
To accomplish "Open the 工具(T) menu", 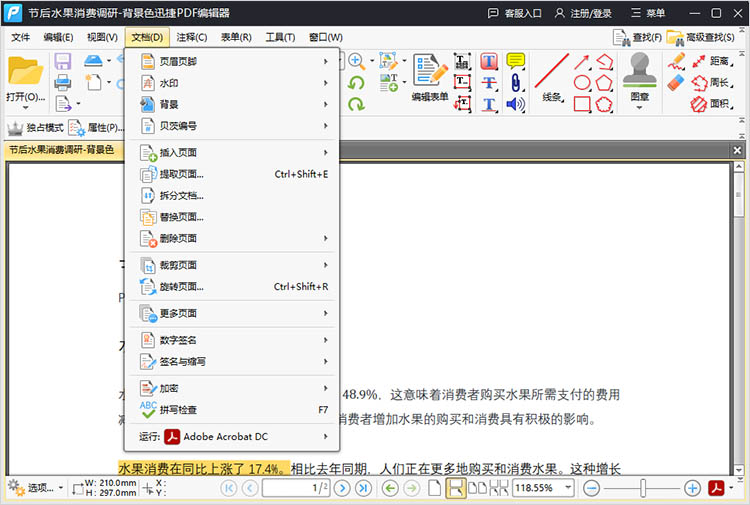I will [280, 37].
